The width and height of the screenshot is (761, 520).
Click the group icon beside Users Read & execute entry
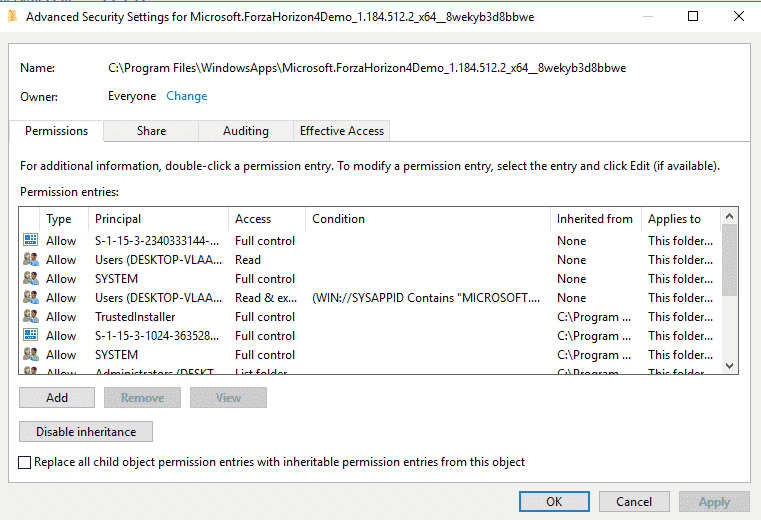pyautogui.click(x=31, y=297)
